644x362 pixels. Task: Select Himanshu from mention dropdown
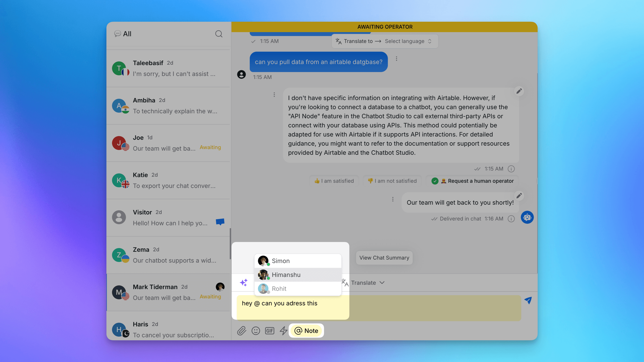(x=298, y=275)
